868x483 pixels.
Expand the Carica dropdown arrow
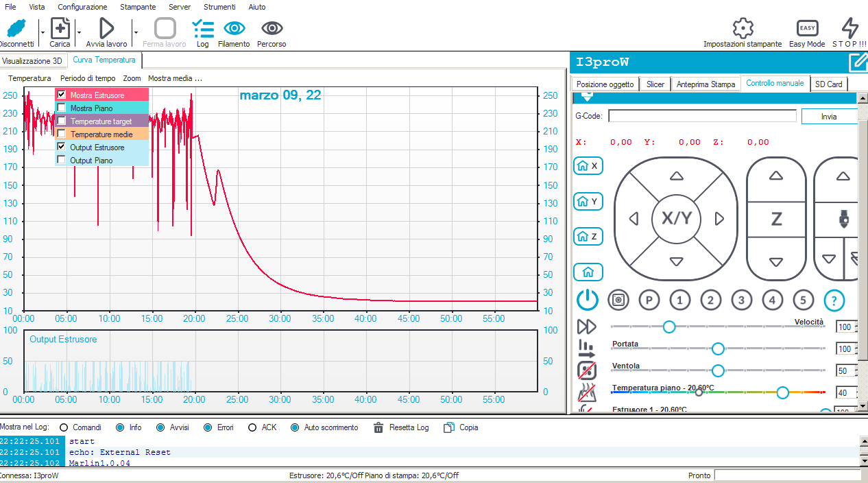(79, 32)
